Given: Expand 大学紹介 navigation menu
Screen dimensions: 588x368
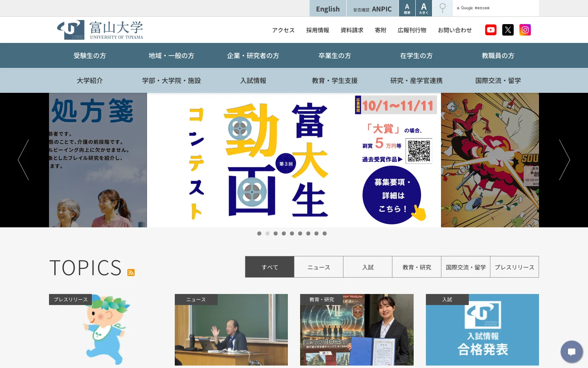Looking at the screenshot, I should [x=90, y=81].
